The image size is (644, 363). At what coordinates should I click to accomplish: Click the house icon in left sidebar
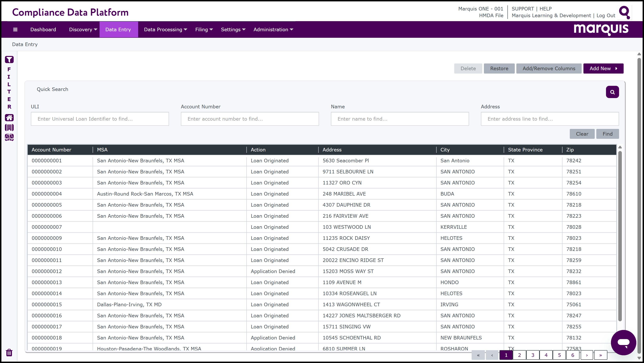click(9, 117)
